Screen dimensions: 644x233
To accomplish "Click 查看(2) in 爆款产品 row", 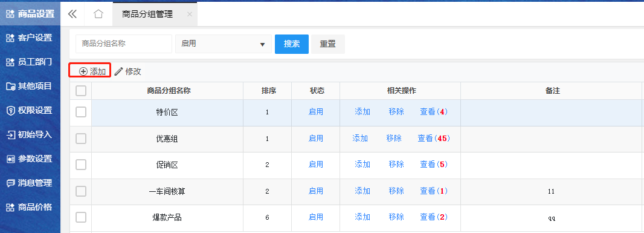I will point(434,217).
